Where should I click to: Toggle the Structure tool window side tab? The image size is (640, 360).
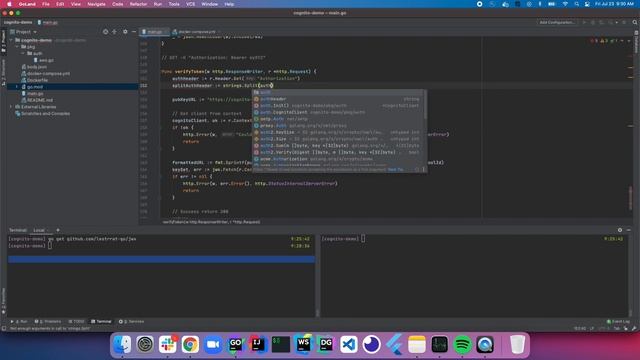click(3, 73)
